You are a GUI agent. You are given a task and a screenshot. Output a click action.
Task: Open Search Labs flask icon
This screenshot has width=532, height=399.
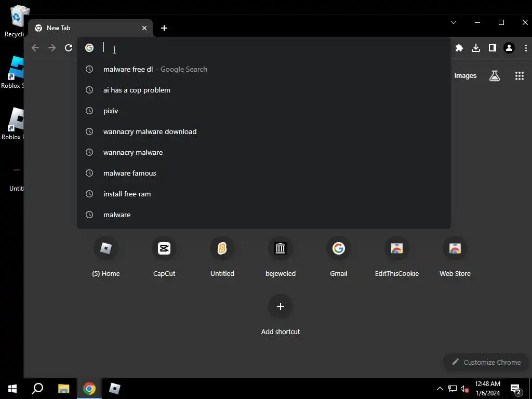495,76
